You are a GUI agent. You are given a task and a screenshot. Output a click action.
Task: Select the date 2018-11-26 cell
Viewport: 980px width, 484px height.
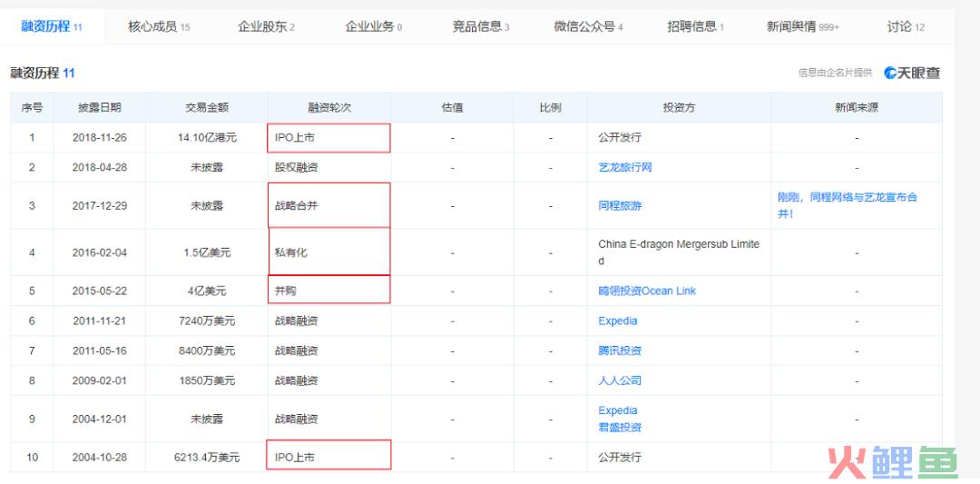[x=100, y=137]
